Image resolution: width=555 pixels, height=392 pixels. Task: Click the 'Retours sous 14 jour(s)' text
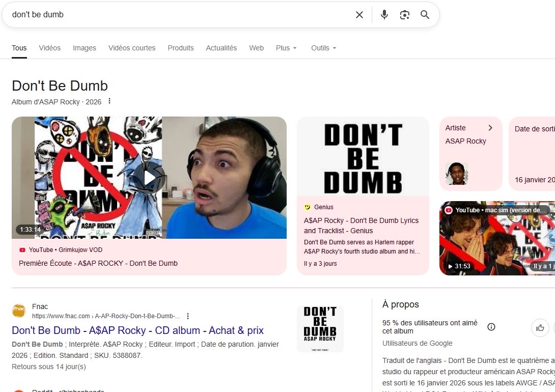click(49, 367)
